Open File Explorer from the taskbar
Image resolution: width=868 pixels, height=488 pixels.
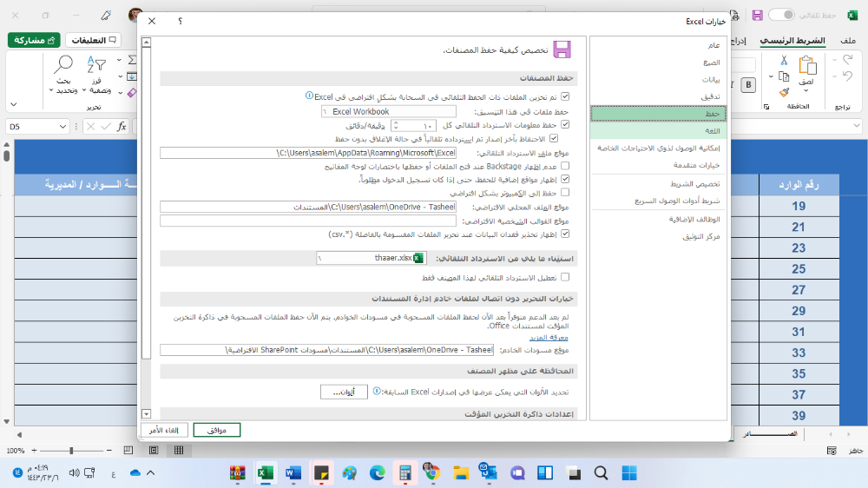pos(461,473)
